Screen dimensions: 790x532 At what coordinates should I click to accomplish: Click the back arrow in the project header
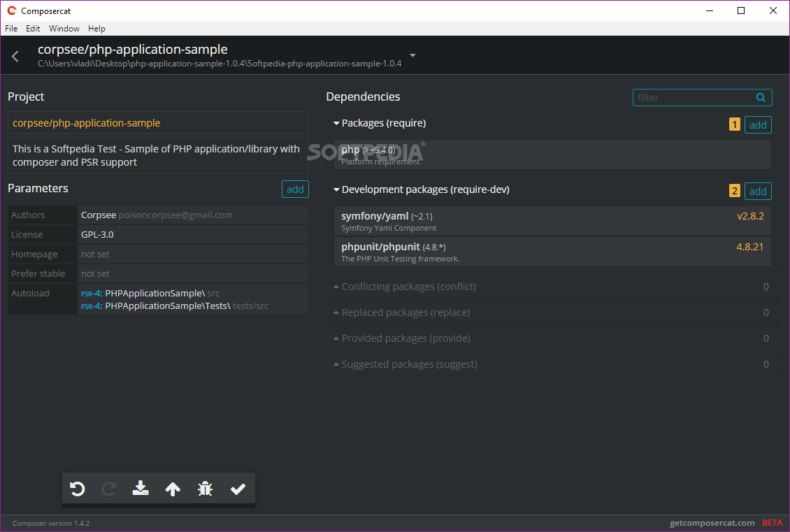coord(15,57)
